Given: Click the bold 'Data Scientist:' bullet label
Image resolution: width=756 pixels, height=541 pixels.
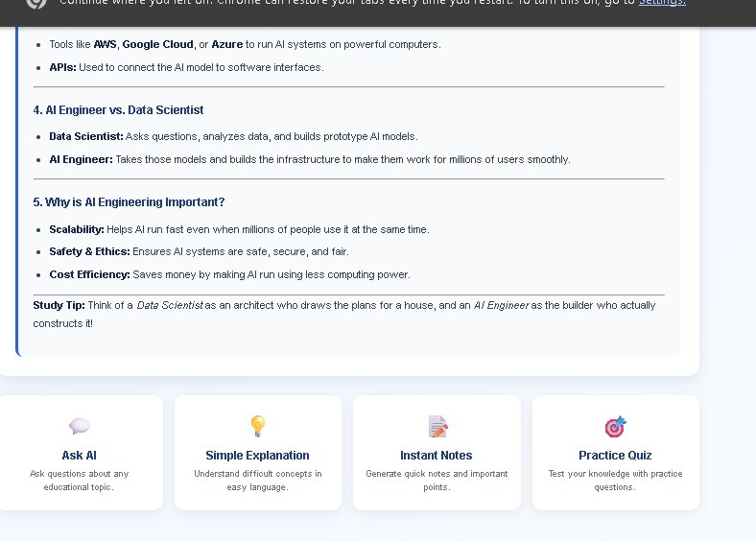Looking at the screenshot, I should pos(86,136).
